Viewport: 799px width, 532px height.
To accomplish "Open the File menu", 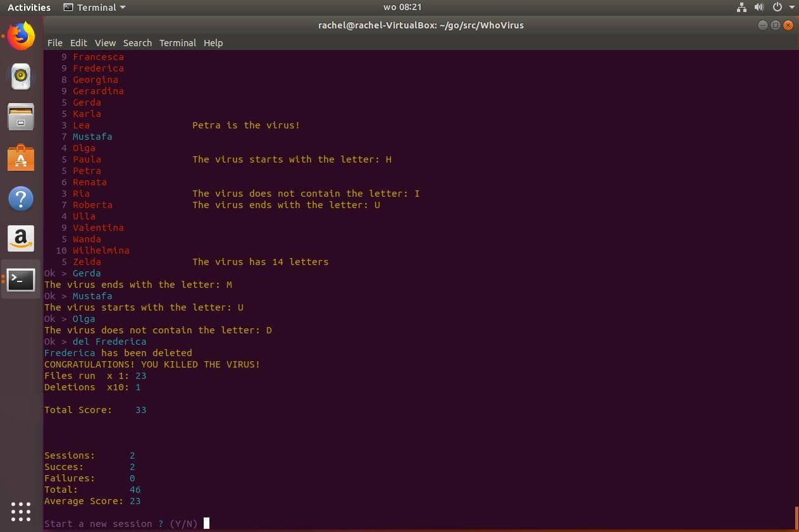I will [55, 43].
